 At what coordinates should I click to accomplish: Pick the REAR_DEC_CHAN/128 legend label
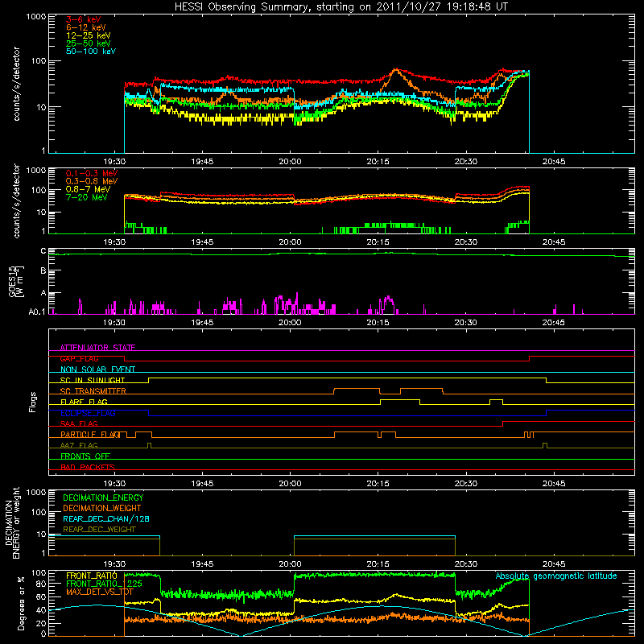point(106,519)
